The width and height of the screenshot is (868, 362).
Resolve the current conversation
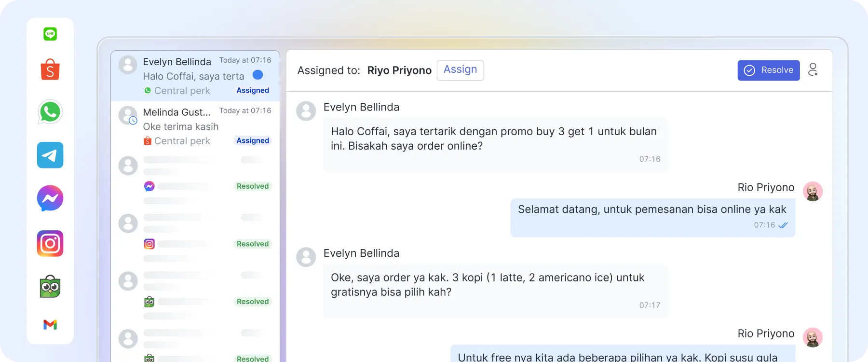769,70
